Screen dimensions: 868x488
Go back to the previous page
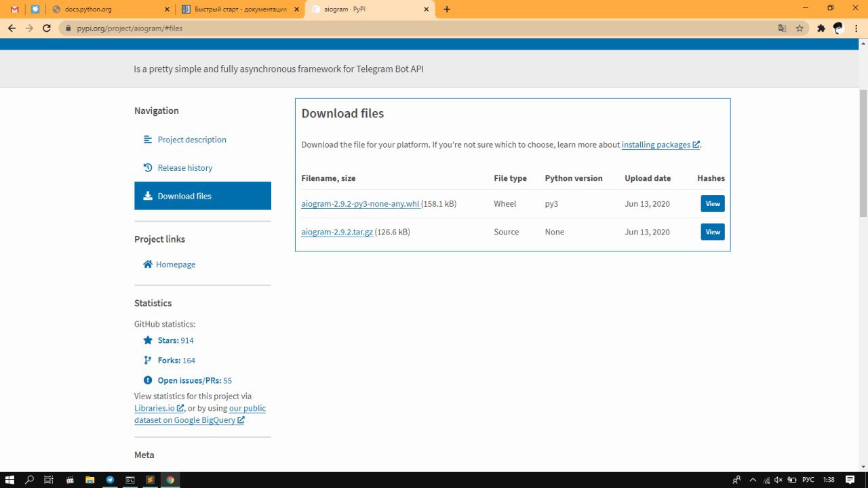(12, 28)
